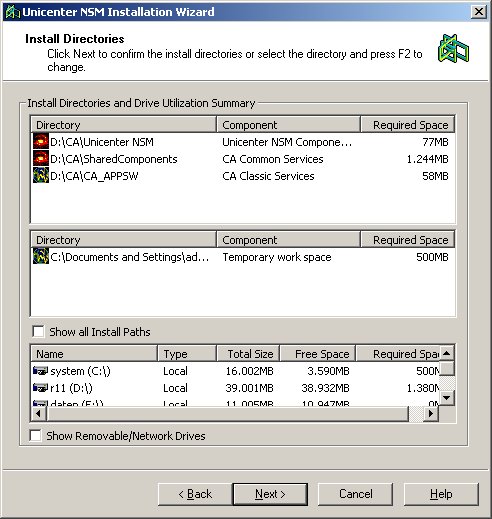The height and width of the screenshot is (519, 492).
Task: Go Back to previous wizard page
Action: [x=195, y=494]
